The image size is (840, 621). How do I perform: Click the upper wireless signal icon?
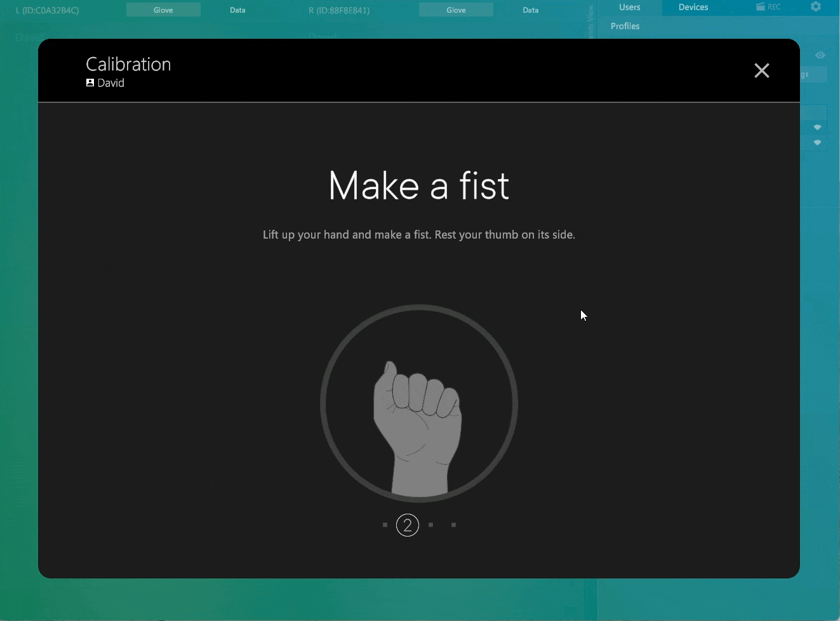coord(817,128)
